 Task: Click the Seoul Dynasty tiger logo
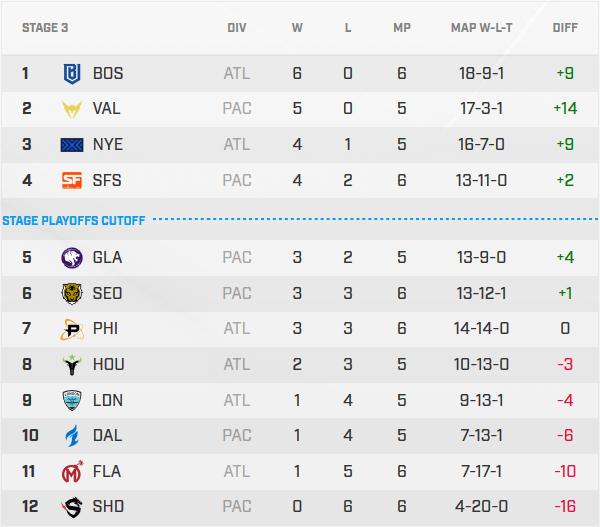pos(72,293)
